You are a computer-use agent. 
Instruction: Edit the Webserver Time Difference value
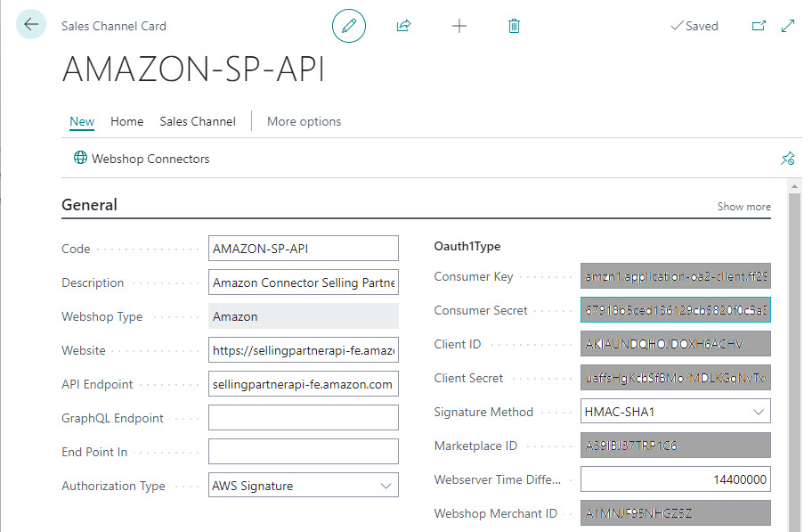tap(675, 479)
